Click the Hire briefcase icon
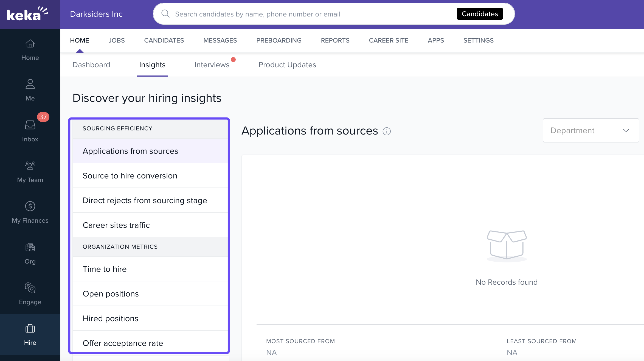 pos(30,329)
